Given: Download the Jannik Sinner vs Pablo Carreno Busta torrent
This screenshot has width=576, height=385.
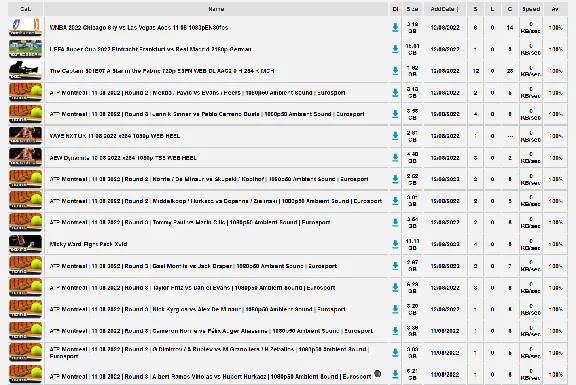Looking at the screenshot, I should [x=395, y=114].
